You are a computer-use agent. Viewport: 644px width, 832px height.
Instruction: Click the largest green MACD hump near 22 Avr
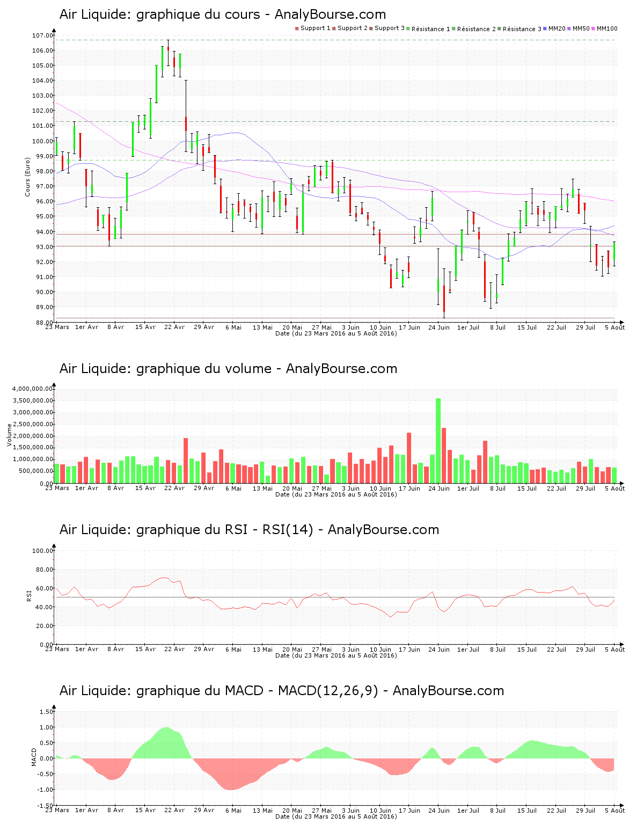click(x=164, y=743)
